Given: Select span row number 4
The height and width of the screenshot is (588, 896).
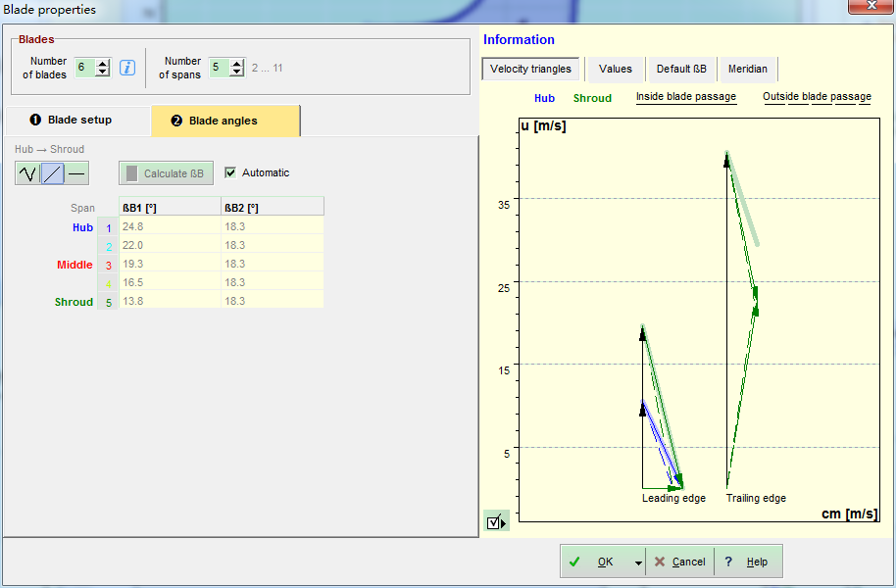Looking at the screenshot, I should tap(108, 284).
